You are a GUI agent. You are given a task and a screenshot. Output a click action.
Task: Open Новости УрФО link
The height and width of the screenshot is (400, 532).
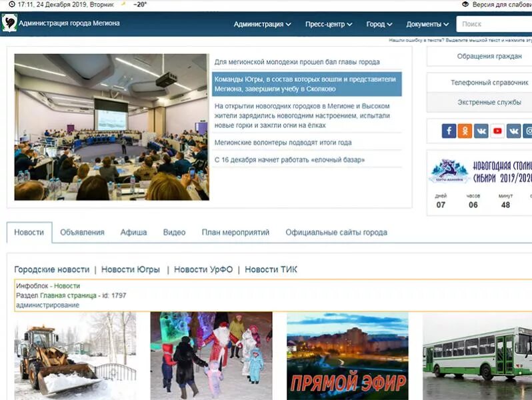coord(203,269)
